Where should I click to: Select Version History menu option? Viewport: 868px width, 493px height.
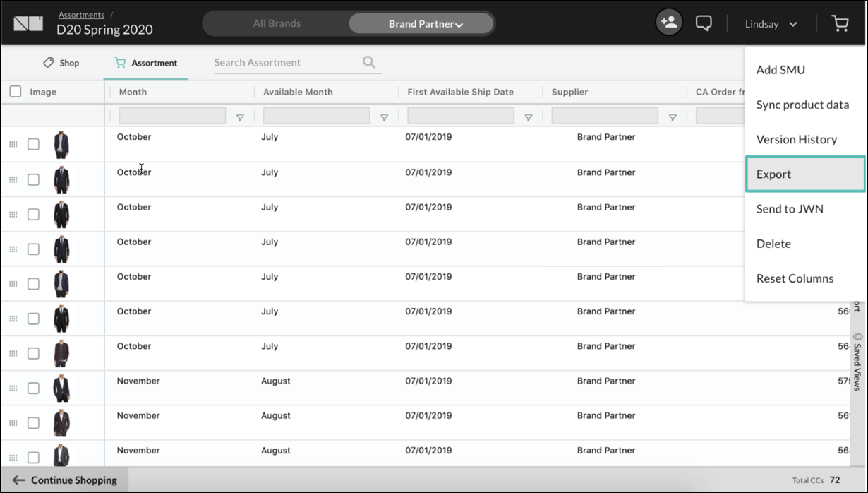pos(796,140)
